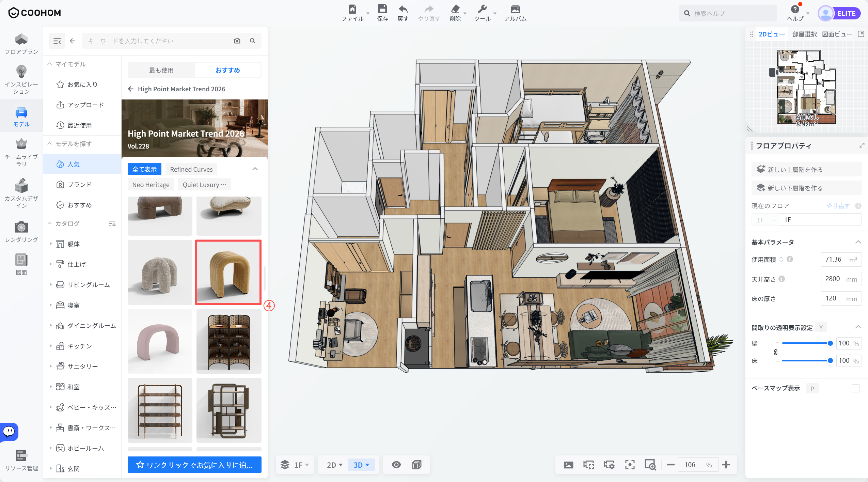Open the 図面 sidebar section
Screen dimensions: 868x482
(x=21, y=265)
